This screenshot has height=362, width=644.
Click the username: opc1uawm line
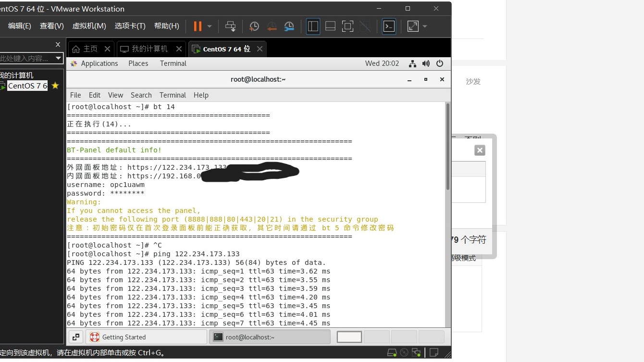(x=106, y=185)
